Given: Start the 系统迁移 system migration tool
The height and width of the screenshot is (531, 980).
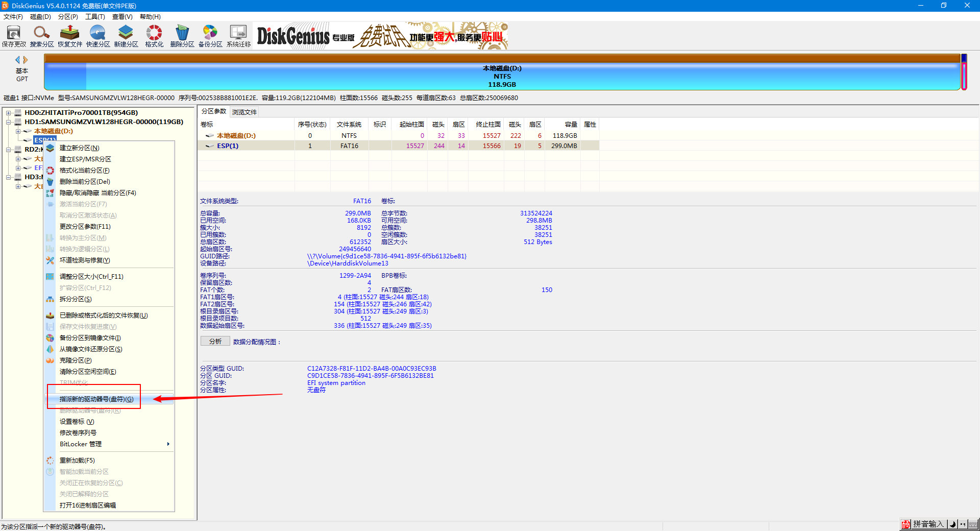Looking at the screenshot, I should 238,36.
